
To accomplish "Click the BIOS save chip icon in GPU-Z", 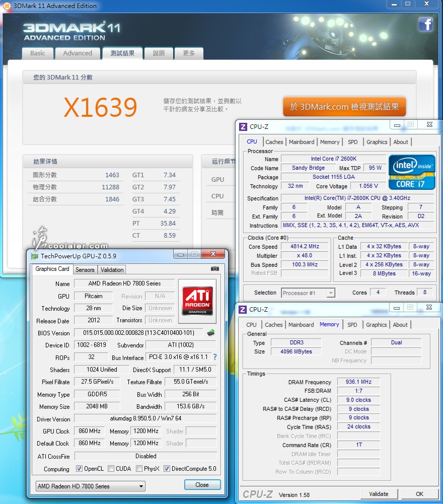I will [x=211, y=333].
